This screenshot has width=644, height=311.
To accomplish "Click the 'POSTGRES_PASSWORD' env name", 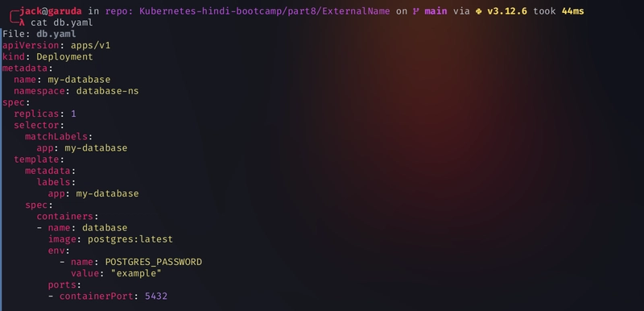I will [154, 262].
